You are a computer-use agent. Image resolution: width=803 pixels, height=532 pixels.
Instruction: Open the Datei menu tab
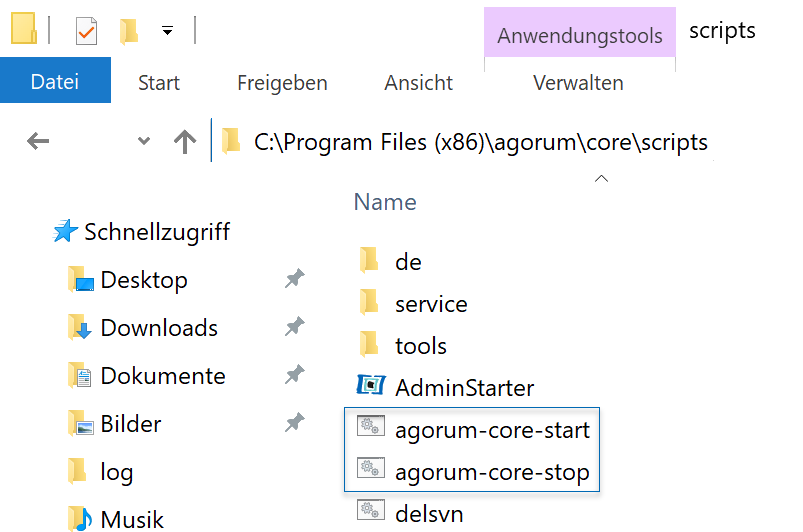55,80
